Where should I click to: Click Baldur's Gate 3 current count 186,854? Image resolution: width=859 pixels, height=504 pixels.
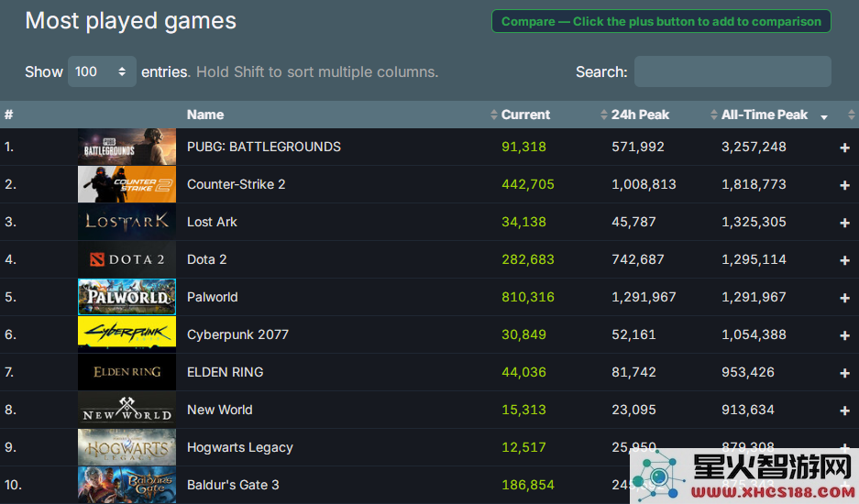(527, 484)
